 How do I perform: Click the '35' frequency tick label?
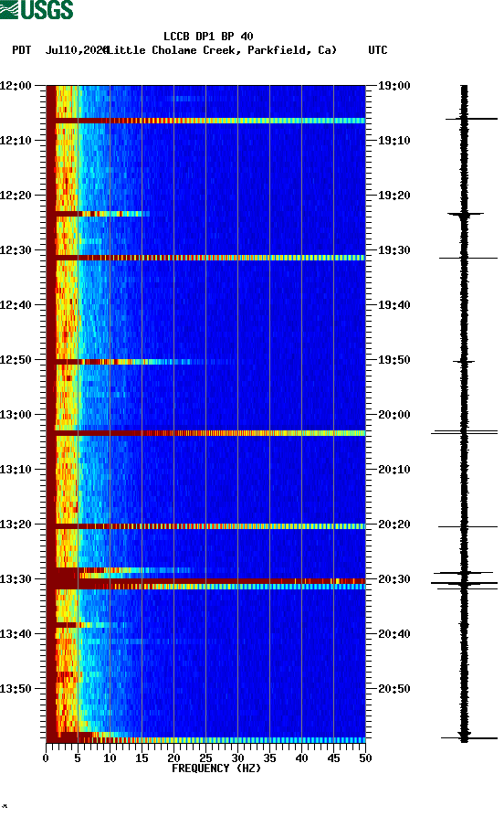pyautogui.click(x=269, y=758)
